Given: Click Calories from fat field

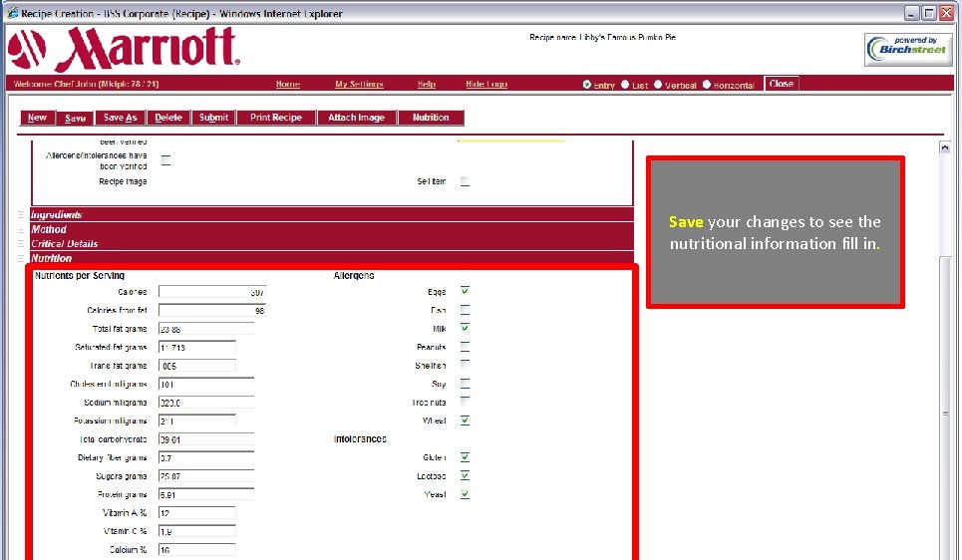Looking at the screenshot, I should pyautogui.click(x=212, y=310).
